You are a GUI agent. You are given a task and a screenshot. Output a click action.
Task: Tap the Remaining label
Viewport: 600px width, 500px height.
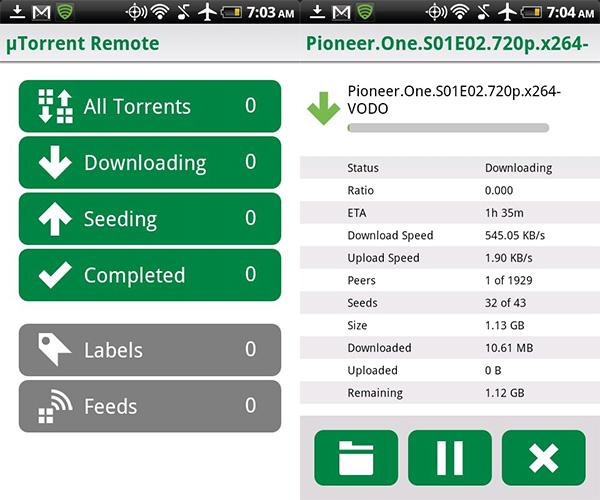[375, 393]
